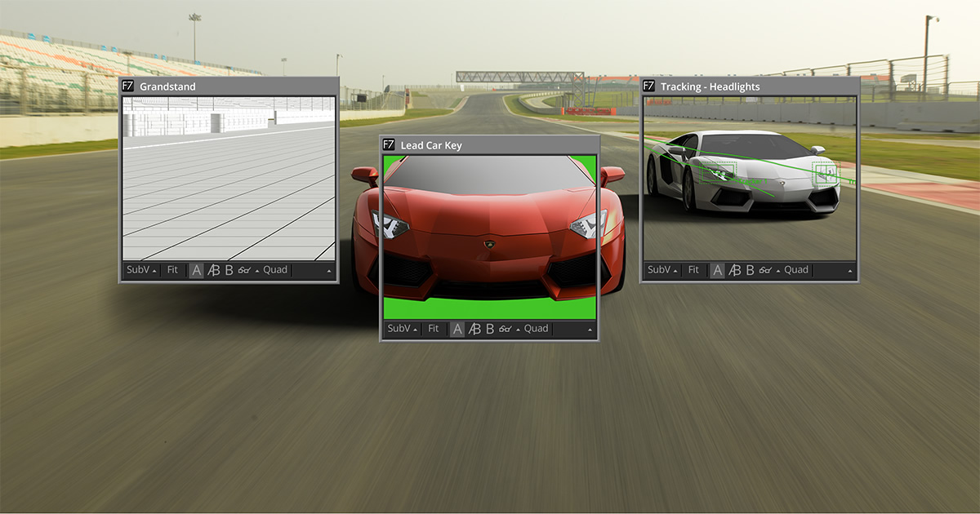Screen dimensions: 980x514
Task: Switch Lead Car Key viewer to buffer B
Action: coord(490,329)
